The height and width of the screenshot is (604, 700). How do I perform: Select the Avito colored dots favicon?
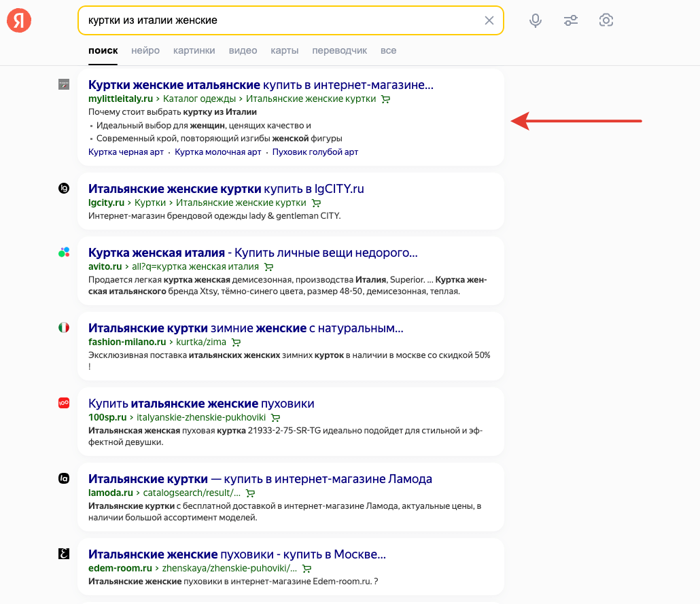[63, 251]
